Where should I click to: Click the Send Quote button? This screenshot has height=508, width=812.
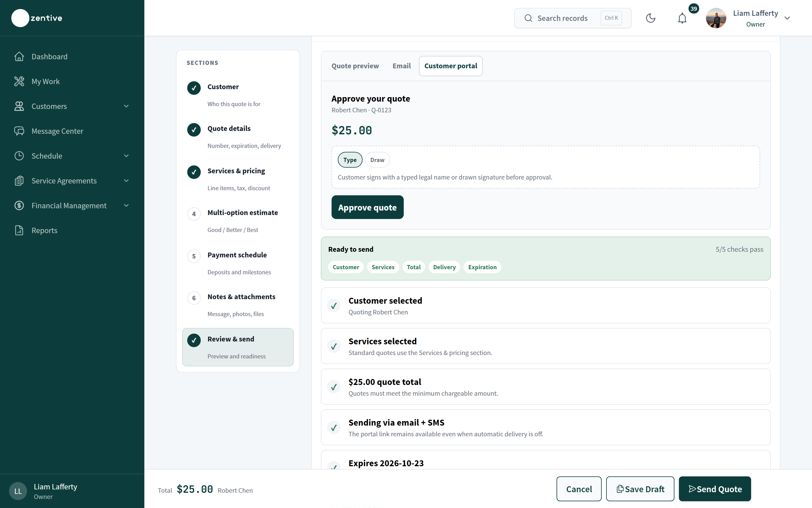715,489
